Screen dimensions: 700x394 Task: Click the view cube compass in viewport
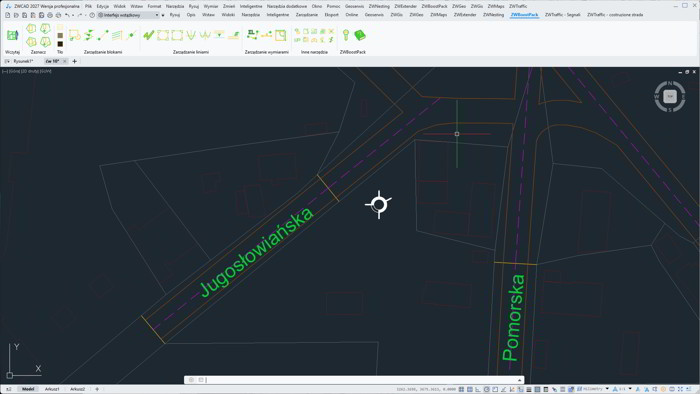tap(670, 96)
